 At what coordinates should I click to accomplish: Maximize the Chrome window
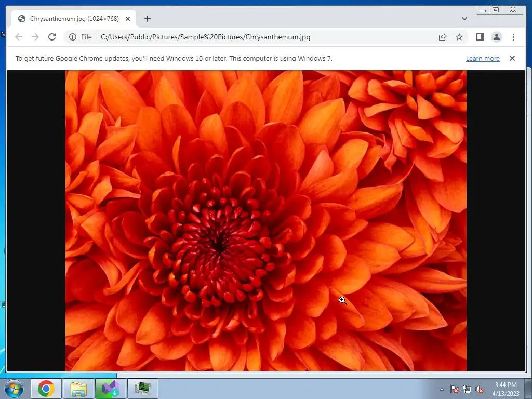(496, 10)
